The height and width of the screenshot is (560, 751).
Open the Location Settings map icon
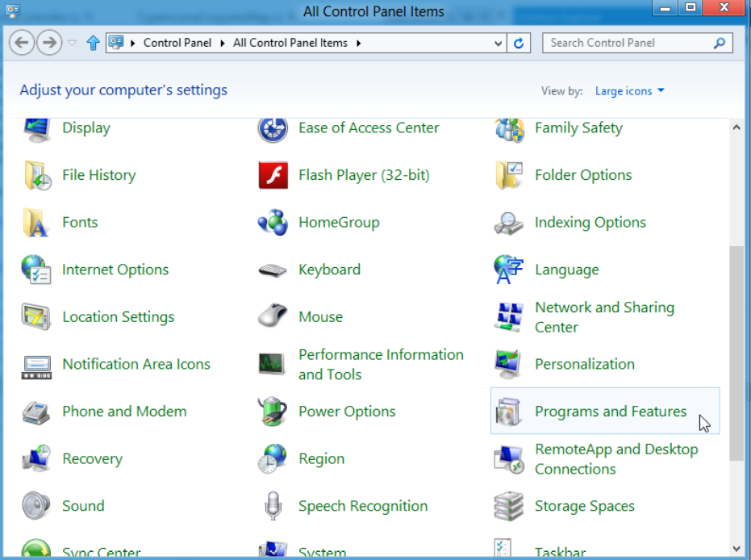(36, 316)
